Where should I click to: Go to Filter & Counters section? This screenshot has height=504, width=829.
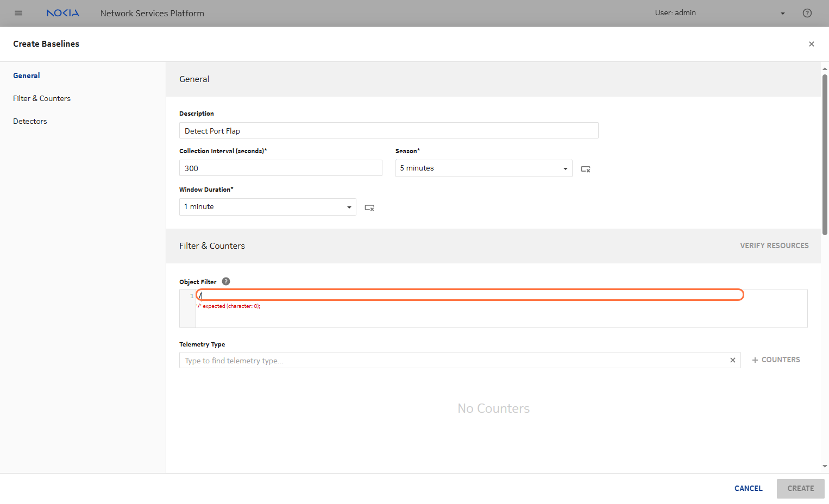42,98
